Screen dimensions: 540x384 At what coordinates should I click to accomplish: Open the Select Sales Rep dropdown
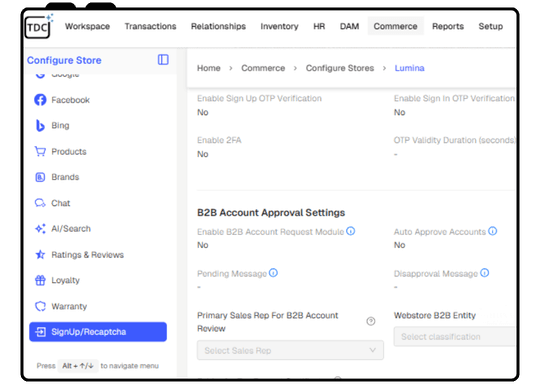coord(290,350)
